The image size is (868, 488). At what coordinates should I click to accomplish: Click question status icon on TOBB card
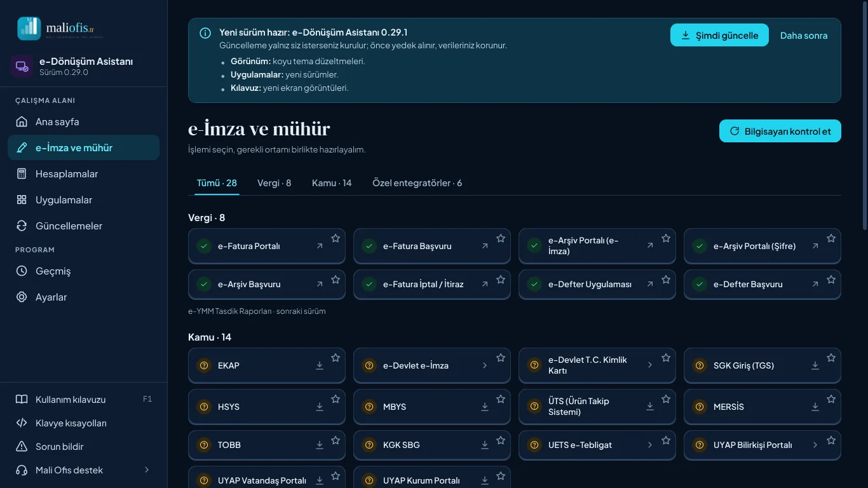coord(204,445)
